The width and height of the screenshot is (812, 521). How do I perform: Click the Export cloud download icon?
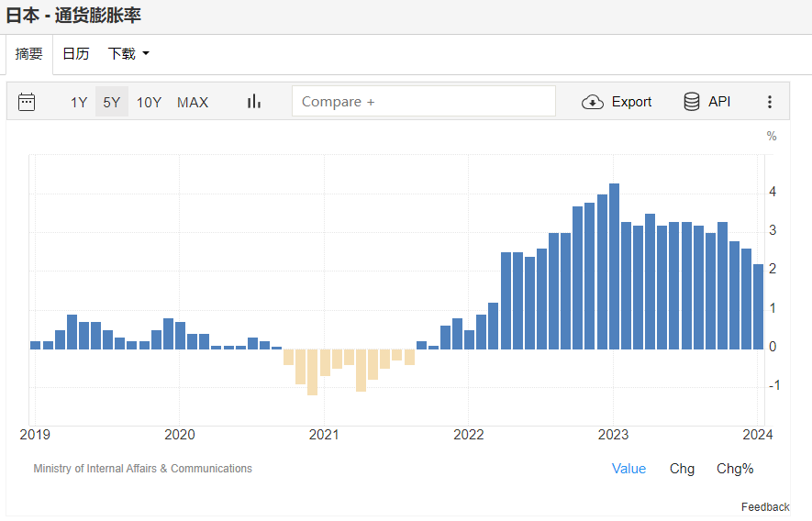pos(593,102)
